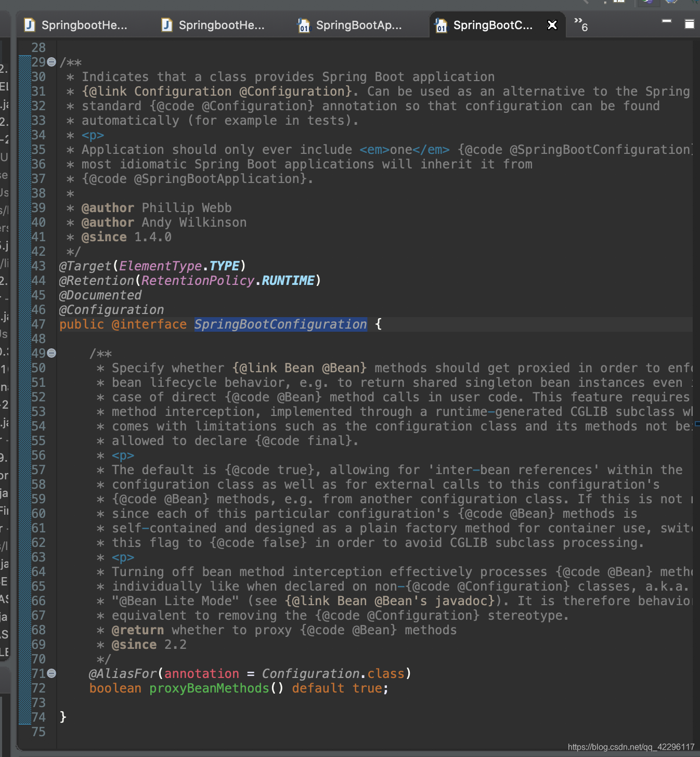Select the SpringBootConfiguration interface name

point(280,324)
